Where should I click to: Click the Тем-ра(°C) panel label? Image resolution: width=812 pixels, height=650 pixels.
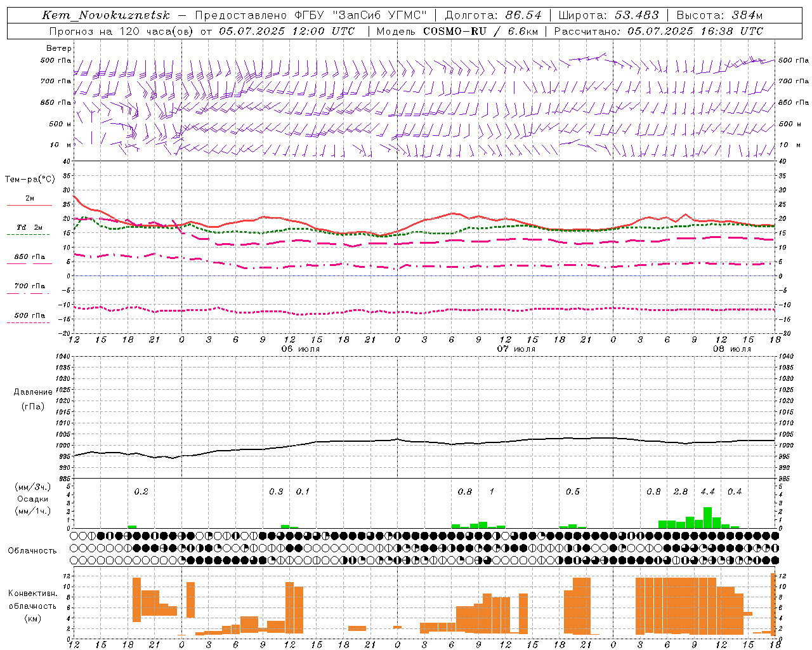coord(30,180)
